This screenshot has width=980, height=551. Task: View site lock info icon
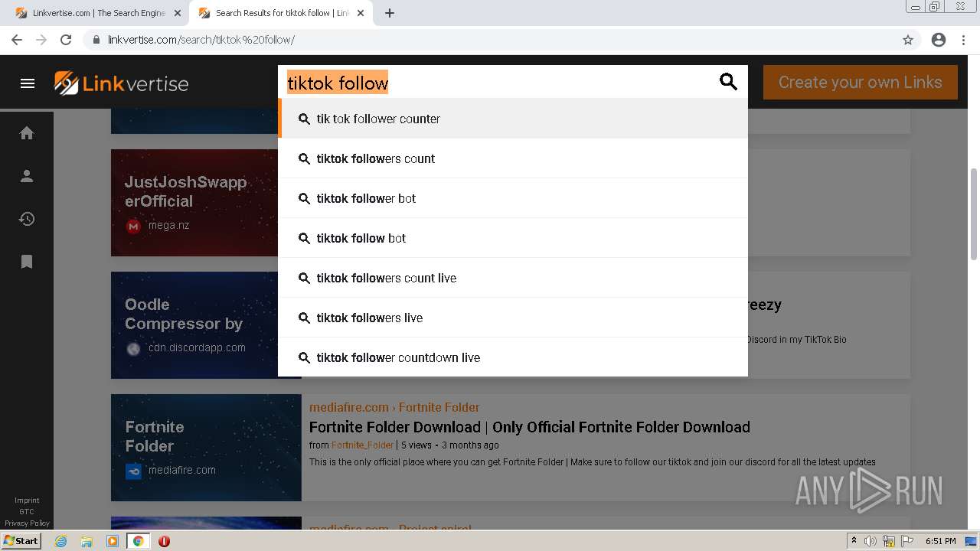click(96, 40)
